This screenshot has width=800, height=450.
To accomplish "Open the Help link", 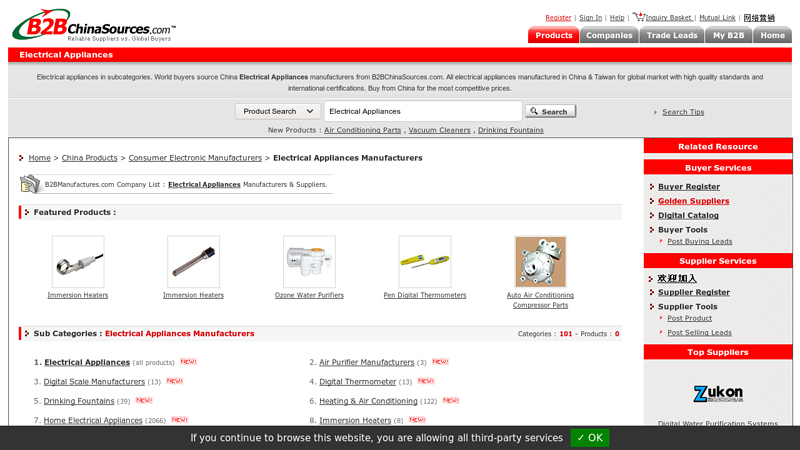I will (617, 17).
